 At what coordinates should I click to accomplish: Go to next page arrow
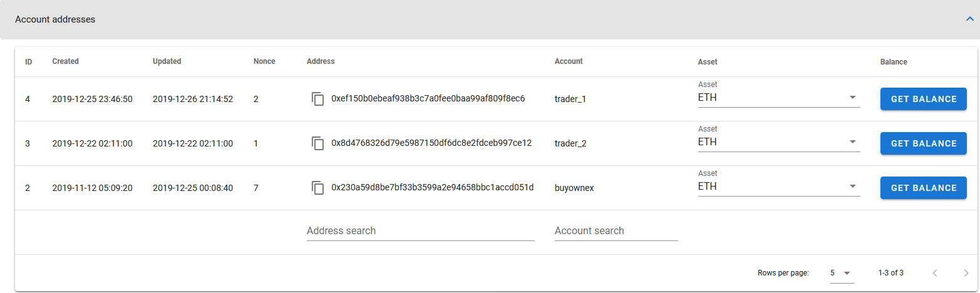click(x=966, y=273)
